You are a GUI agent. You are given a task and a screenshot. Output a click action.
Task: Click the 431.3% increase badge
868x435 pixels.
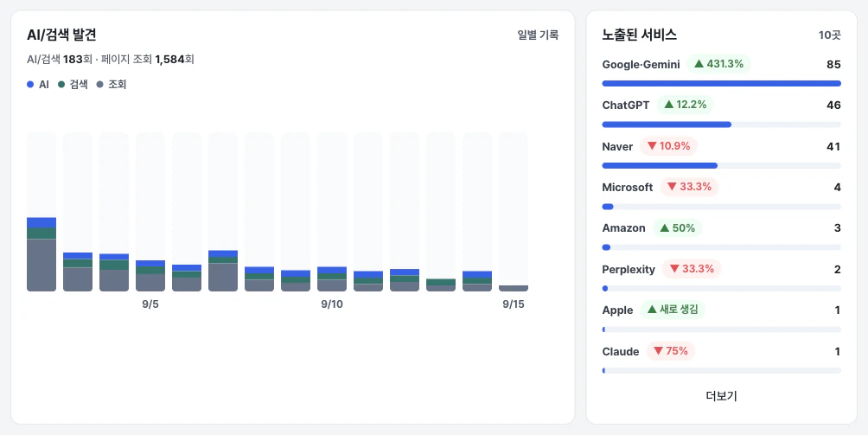point(718,64)
